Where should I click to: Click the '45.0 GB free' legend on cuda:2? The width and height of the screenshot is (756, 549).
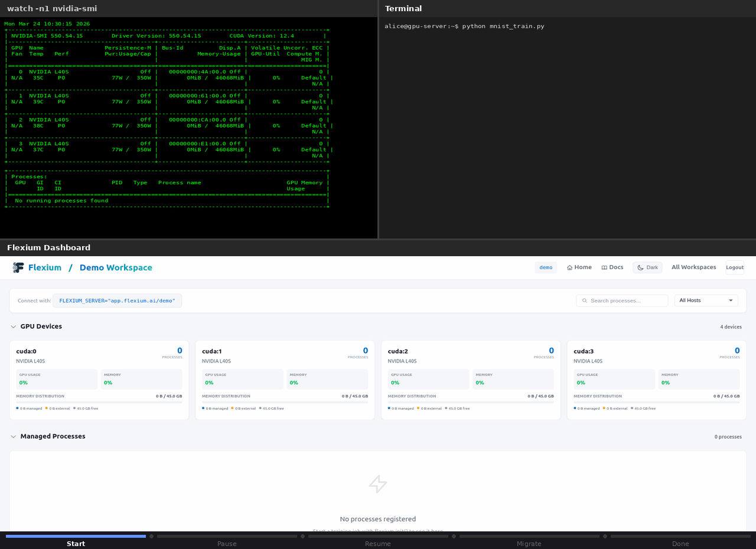tap(457, 408)
